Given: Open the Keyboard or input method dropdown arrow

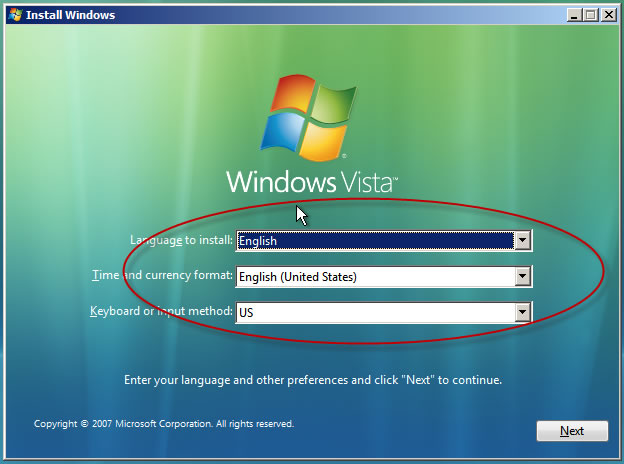Looking at the screenshot, I should pyautogui.click(x=522, y=312).
